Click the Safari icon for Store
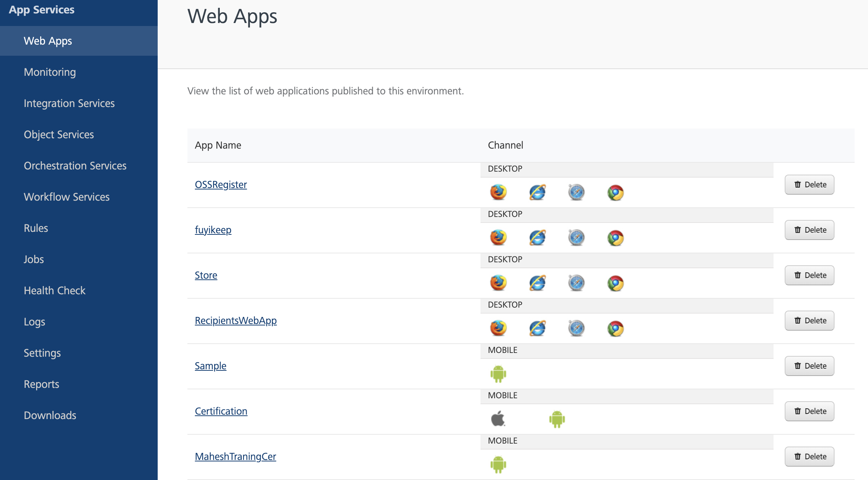 (x=576, y=283)
